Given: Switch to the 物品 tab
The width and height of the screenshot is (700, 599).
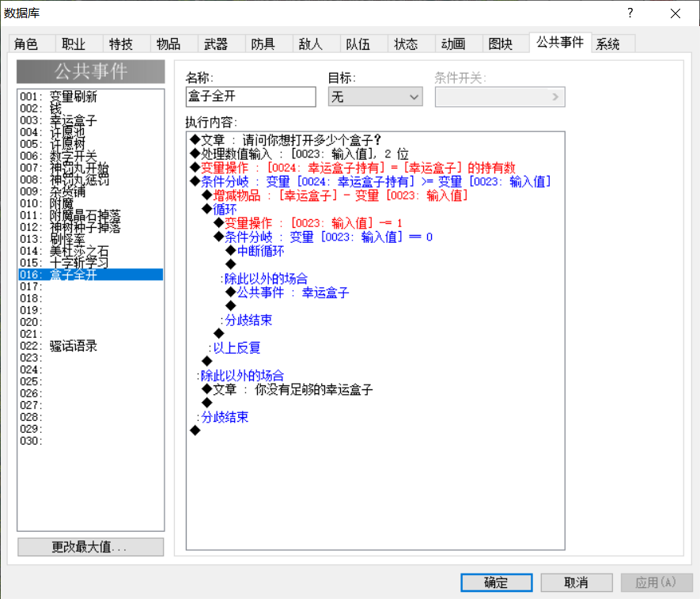Looking at the screenshot, I should coord(174,44).
